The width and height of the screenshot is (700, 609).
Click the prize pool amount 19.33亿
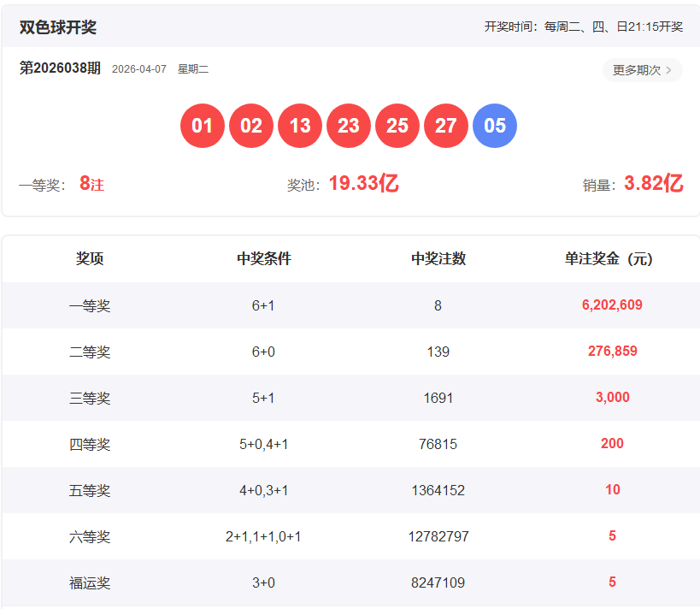tap(363, 184)
